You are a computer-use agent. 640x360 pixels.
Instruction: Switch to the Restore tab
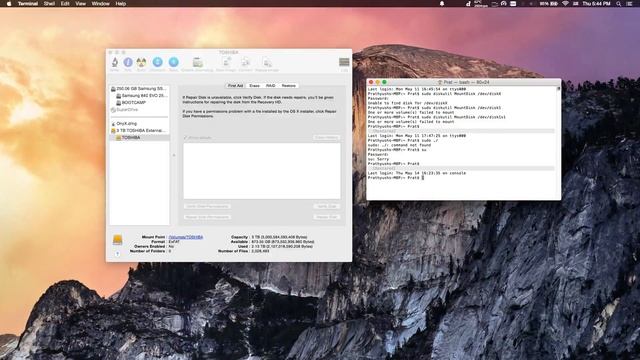[x=289, y=86]
